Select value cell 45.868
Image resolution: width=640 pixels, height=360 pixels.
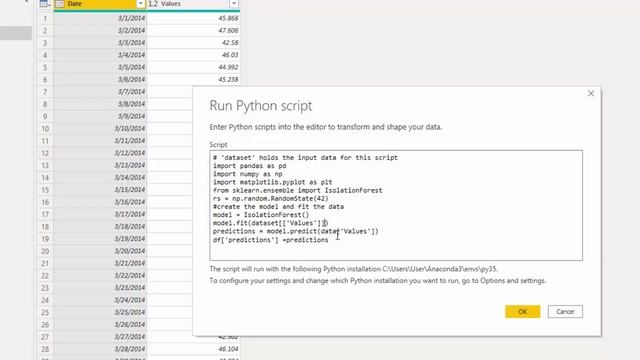coord(193,18)
